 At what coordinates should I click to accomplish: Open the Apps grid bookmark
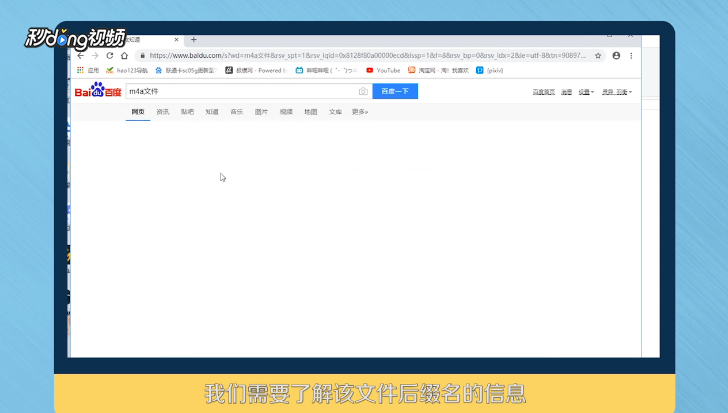[88, 70]
